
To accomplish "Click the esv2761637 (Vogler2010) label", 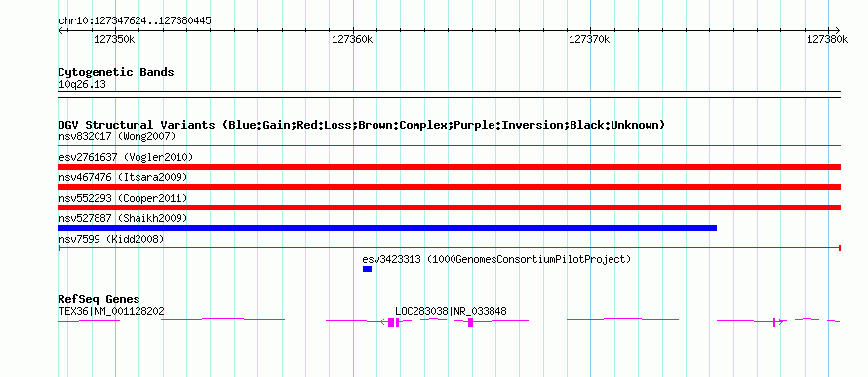I will (x=126, y=157).
